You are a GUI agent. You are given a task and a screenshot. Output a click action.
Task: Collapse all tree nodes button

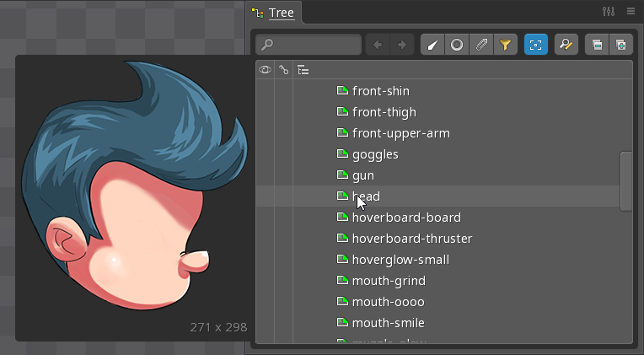pos(597,45)
